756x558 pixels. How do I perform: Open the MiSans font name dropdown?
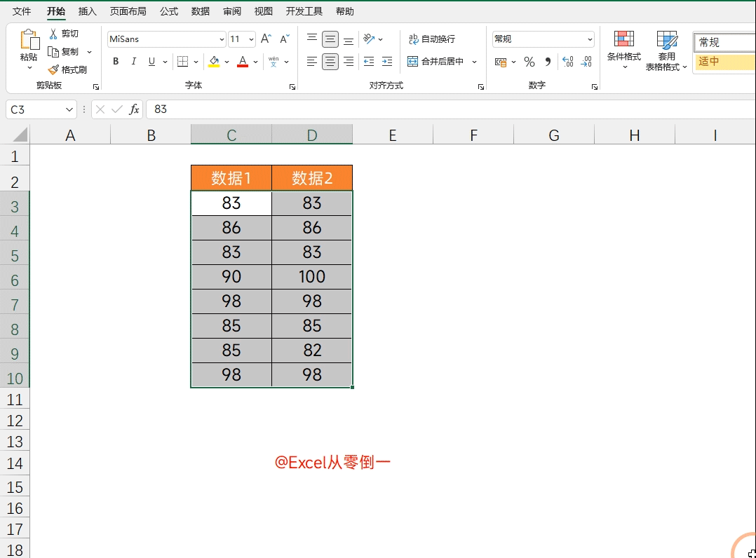[x=222, y=39]
